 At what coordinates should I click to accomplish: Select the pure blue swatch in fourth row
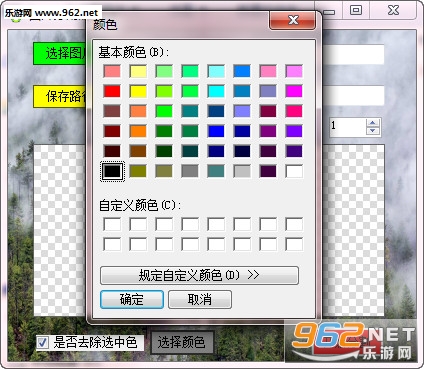pos(216,131)
